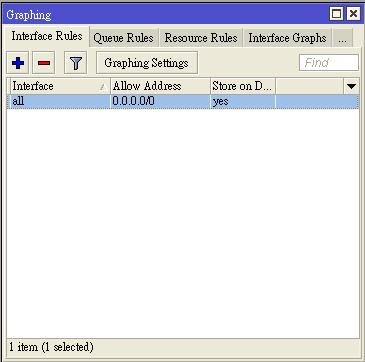Switch to the Resource Rules tab
The width and height of the screenshot is (365, 362).
[201, 38]
